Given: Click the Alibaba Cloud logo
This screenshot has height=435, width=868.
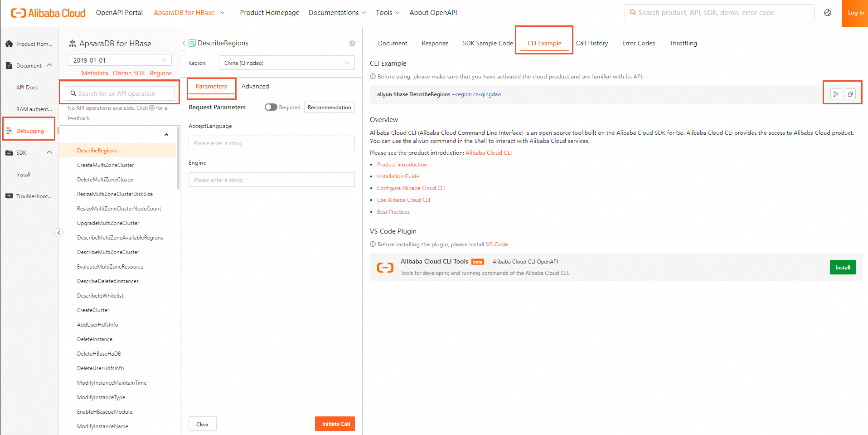Looking at the screenshot, I should pos(48,13).
